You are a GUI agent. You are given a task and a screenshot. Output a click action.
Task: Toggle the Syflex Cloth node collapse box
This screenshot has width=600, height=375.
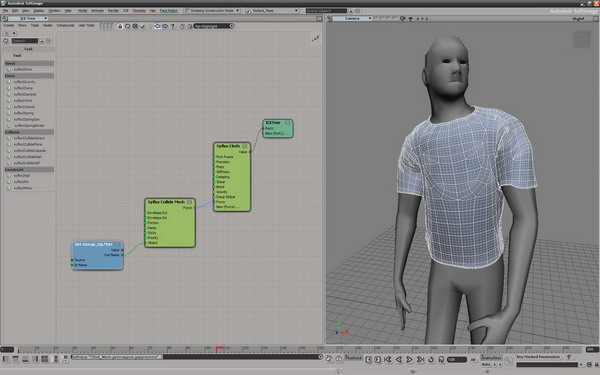(245, 146)
